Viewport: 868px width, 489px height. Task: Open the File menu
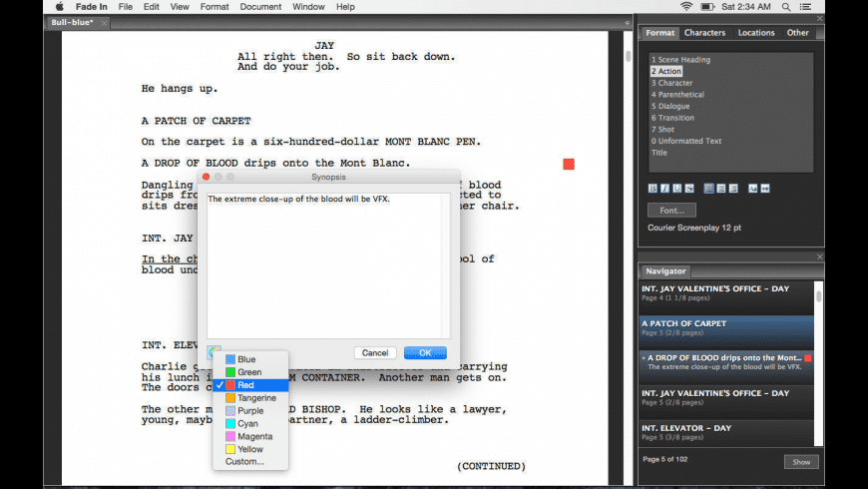[x=125, y=7]
